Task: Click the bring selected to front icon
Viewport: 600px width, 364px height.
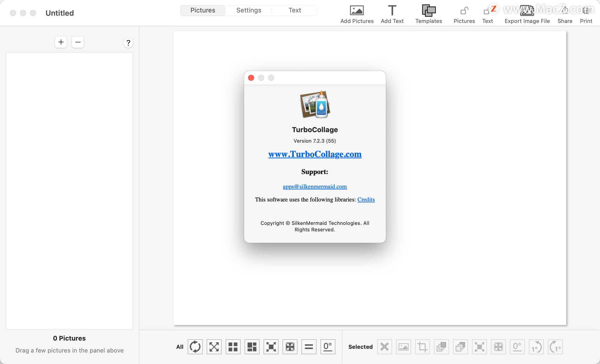Action: click(x=442, y=347)
